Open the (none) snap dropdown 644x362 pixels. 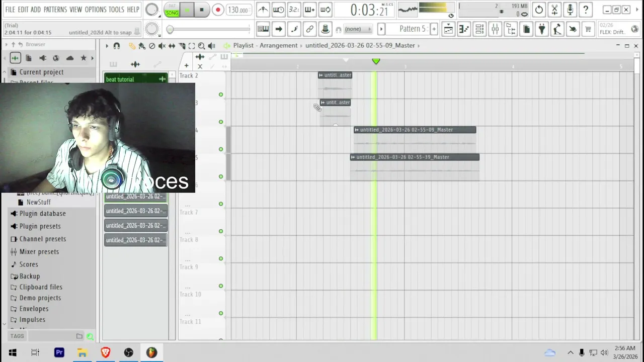coord(358,29)
